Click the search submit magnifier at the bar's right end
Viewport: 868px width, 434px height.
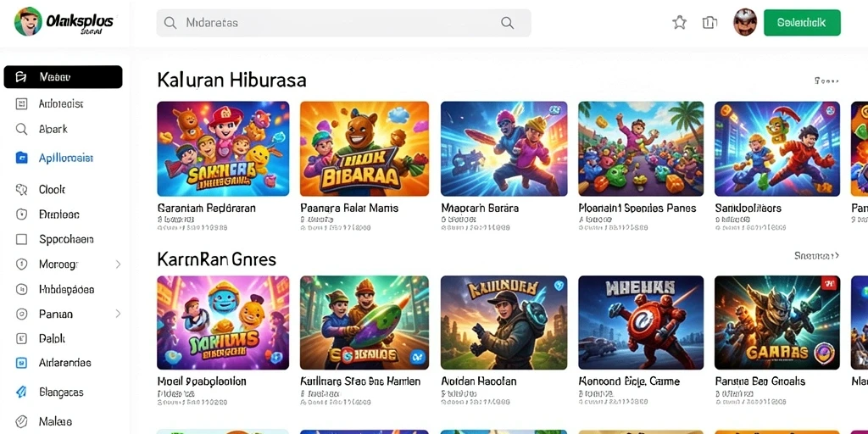point(507,23)
